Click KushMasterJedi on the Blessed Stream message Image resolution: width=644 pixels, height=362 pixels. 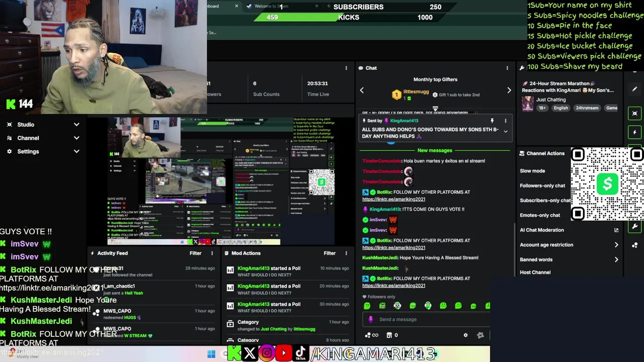tap(380, 258)
